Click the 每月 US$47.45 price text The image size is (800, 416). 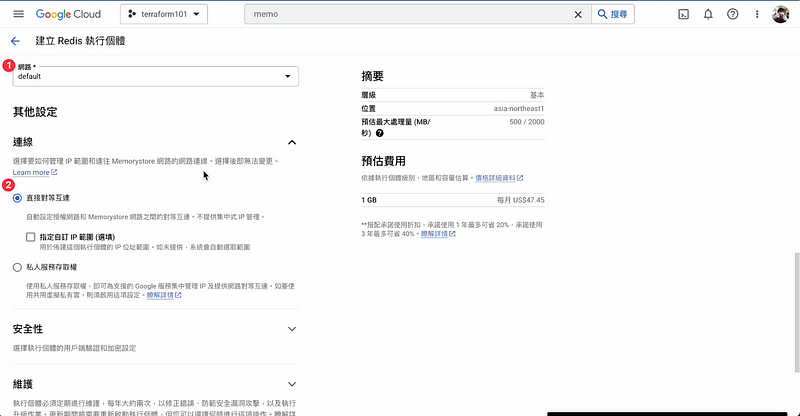coord(521,200)
